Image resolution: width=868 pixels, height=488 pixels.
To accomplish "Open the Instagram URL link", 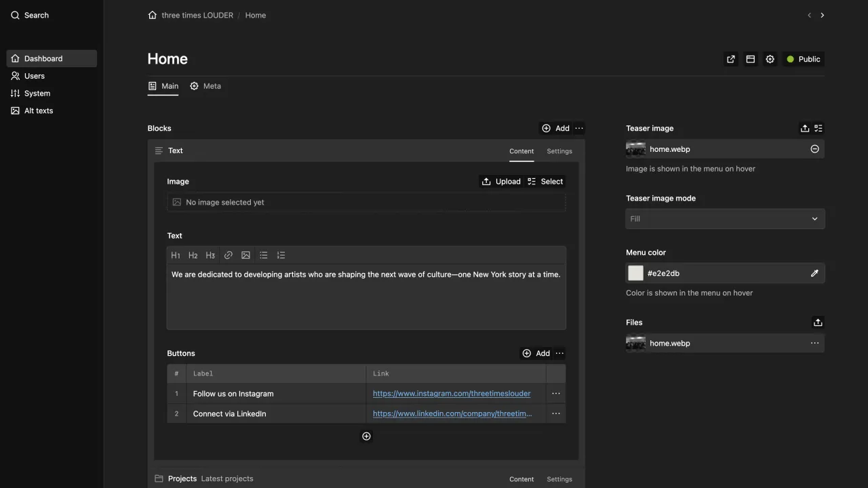I will point(452,394).
